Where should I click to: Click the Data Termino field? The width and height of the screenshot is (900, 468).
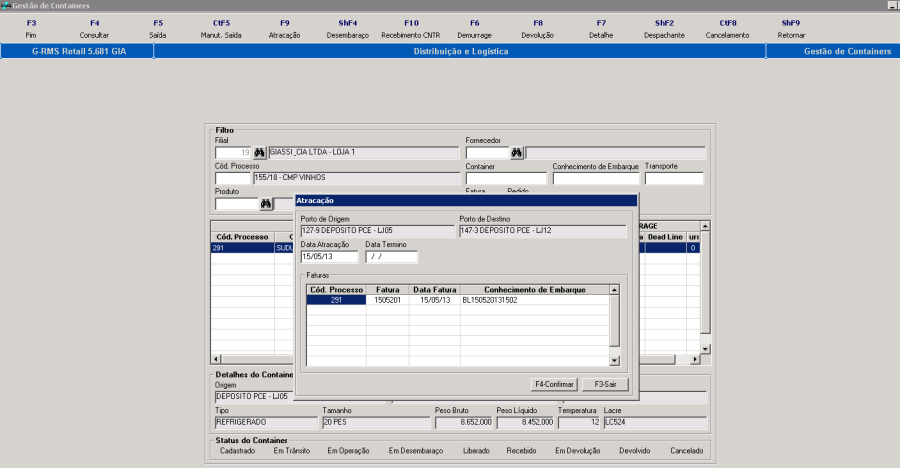click(391, 257)
